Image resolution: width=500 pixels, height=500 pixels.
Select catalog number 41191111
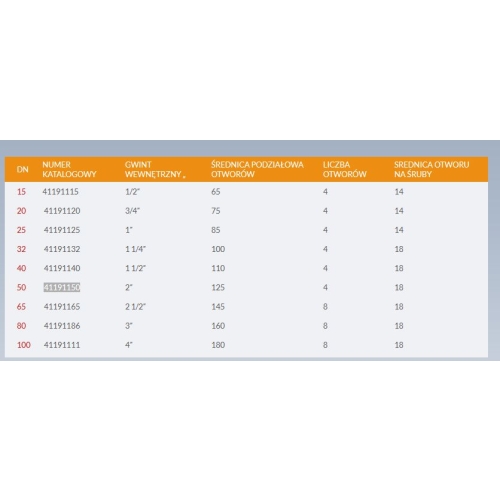[x=62, y=345]
